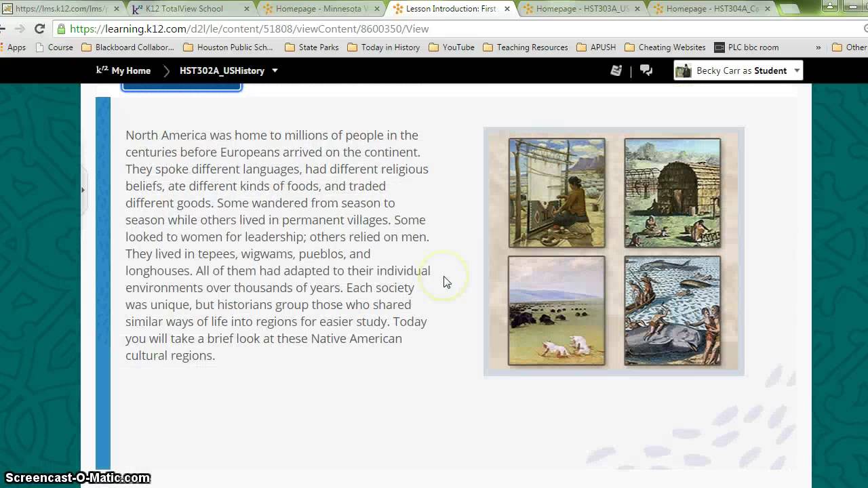Focus the learning.k12.com address bar
Screen dimensions: 868x488
pyautogui.click(x=461, y=29)
